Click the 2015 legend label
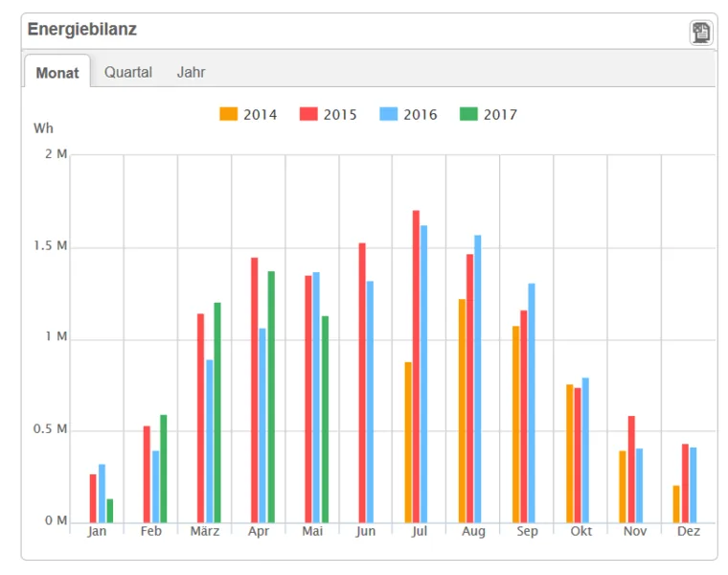Viewport: 728px width, 575px height. pos(340,114)
